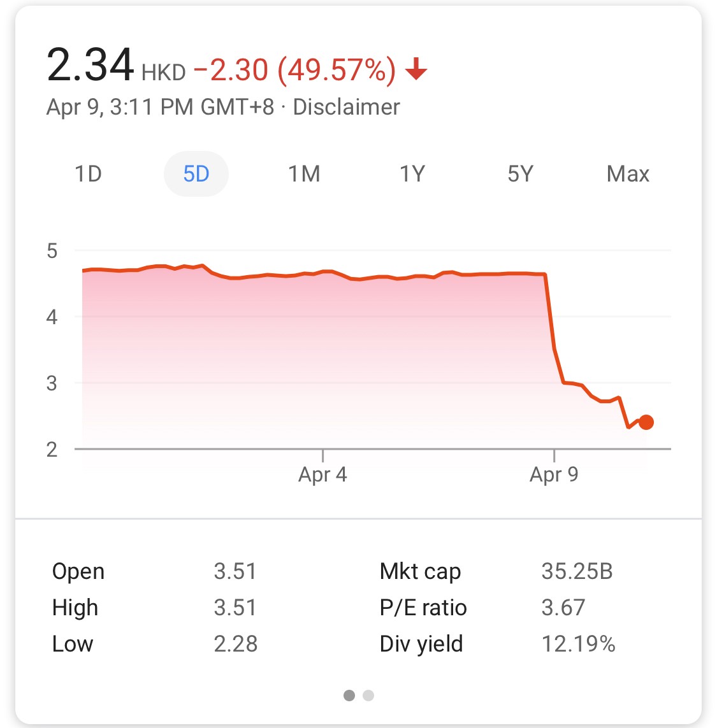Image resolution: width=717 pixels, height=728 pixels.
Task: Go to first pagination dot
Action: click(349, 695)
